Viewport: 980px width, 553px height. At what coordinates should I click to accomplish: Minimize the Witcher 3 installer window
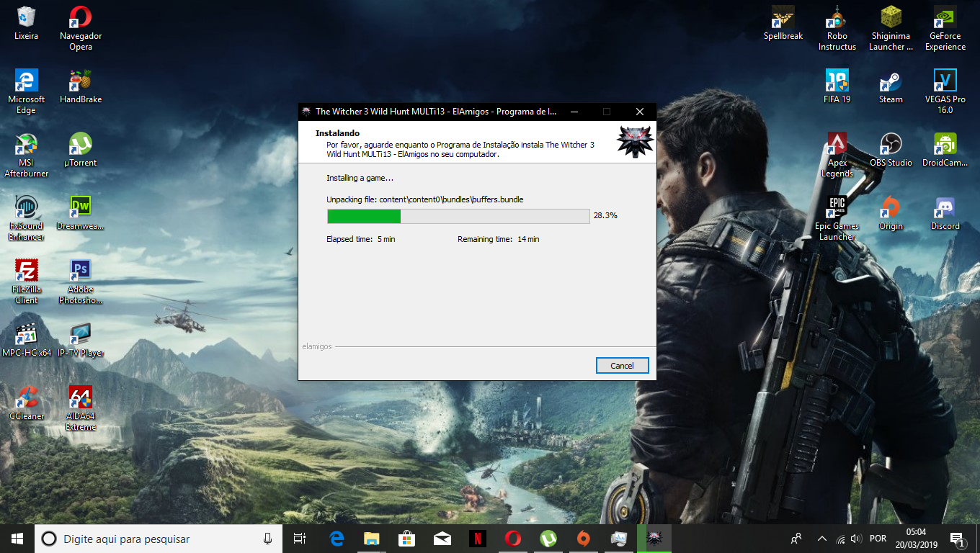574,112
